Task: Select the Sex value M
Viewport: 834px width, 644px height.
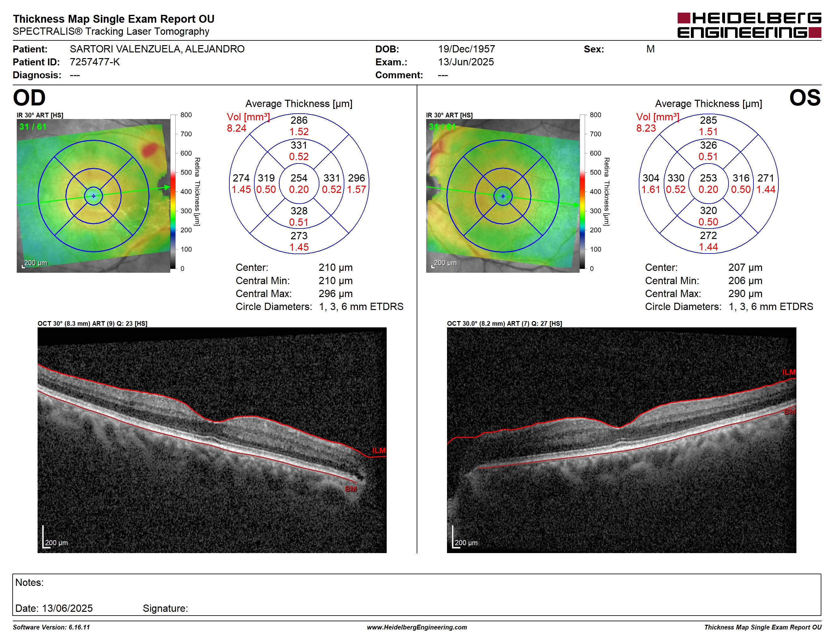Action: click(650, 49)
